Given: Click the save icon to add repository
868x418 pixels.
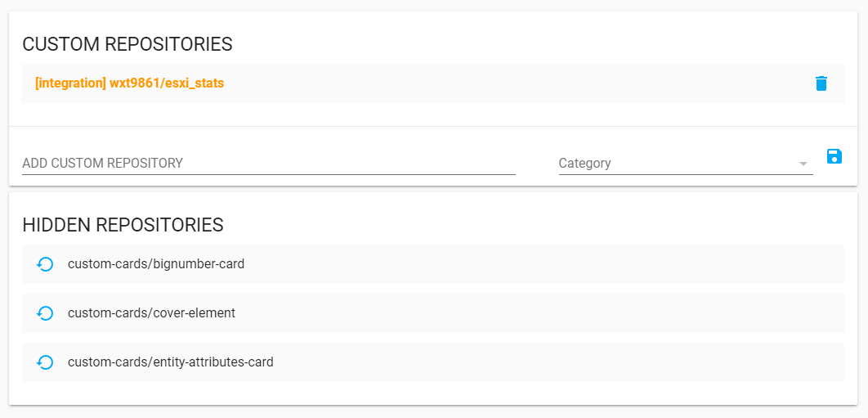Looking at the screenshot, I should tap(834, 156).
